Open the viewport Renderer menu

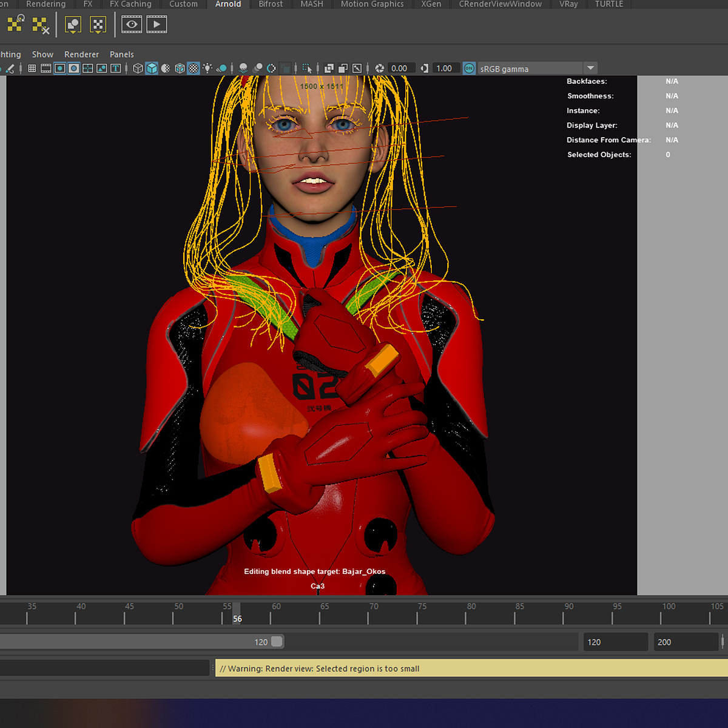pos(81,55)
